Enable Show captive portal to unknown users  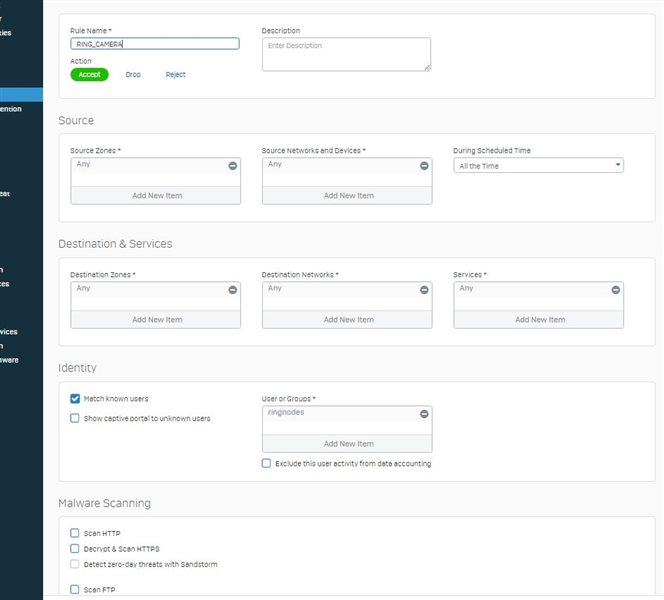point(75,418)
